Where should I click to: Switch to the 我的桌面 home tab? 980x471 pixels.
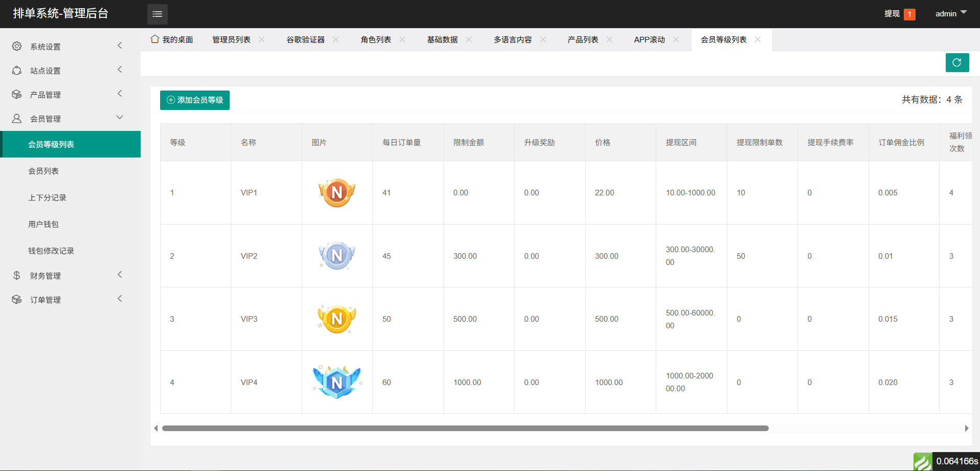pyautogui.click(x=172, y=39)
